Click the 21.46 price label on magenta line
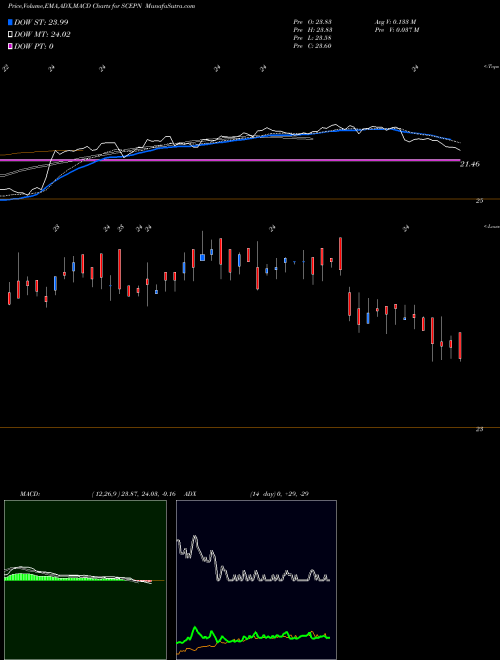This screenshot has width=500, height=660. pyautogui.click(x=469, y=164)
